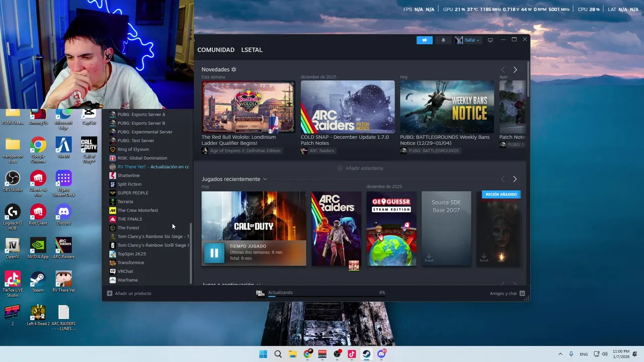
Task: Open Novedades settings gear
Action: coord(233,69)
